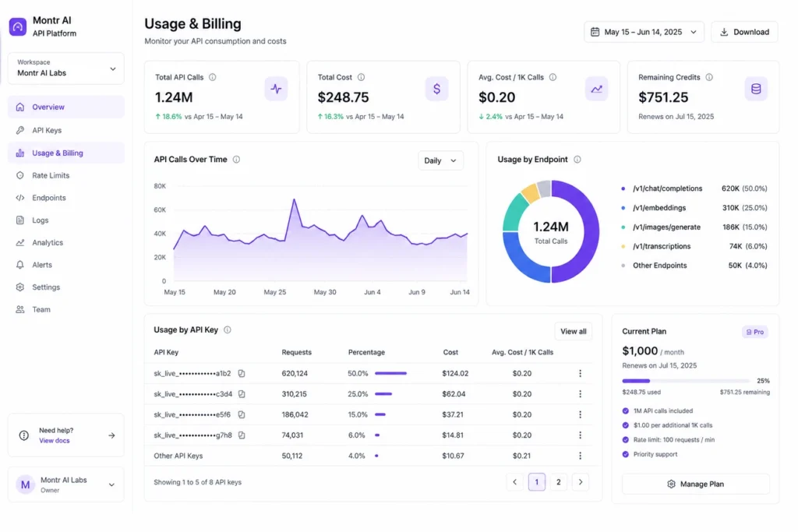Click the Other Endpoints legend entry
This screenshot has height=532, width=798.
coord(694,266)
